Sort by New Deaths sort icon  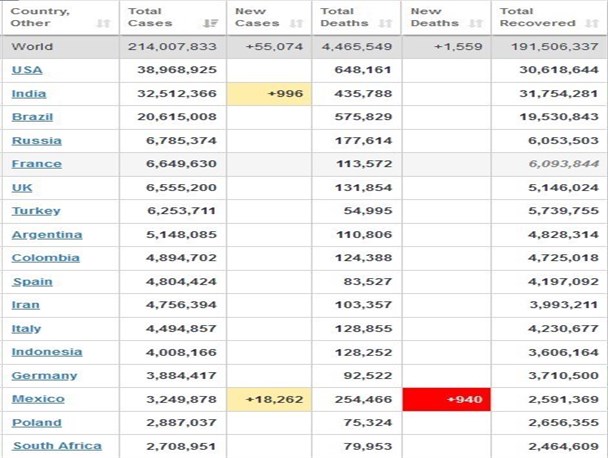[x=475, y=24]
